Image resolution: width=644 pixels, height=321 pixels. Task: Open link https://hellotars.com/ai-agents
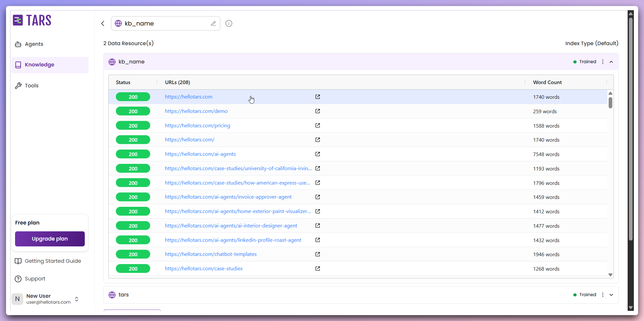[200, 154]
